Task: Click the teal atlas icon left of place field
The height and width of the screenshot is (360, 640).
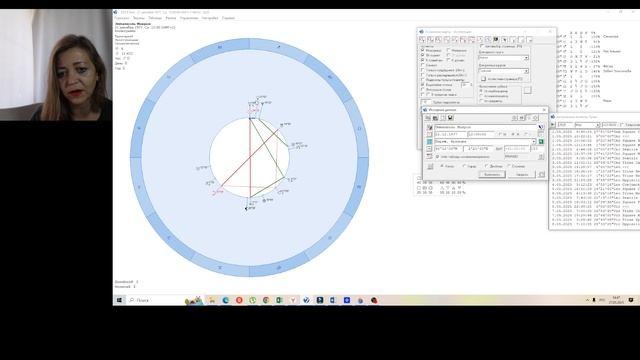Action: 429,142
